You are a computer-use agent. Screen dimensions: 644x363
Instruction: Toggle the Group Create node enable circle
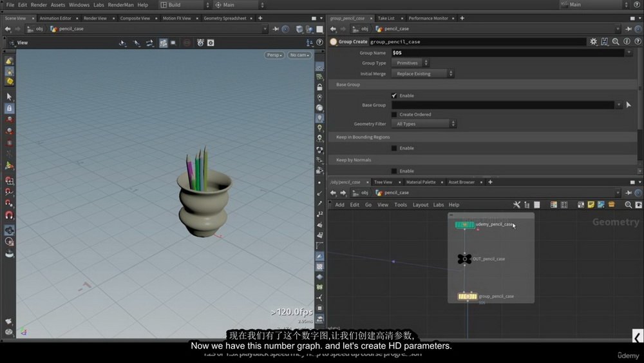point(334,41)
